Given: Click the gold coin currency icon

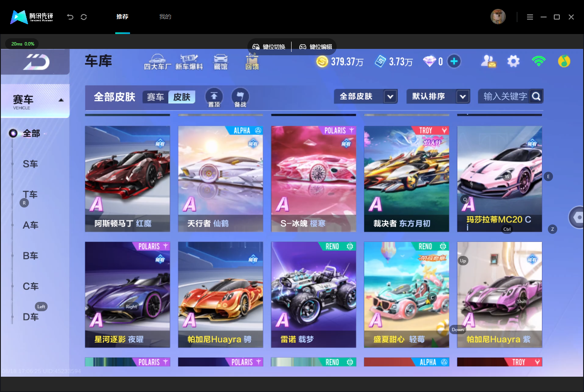Looking at the screenshot, I should (x=323, y=62).
